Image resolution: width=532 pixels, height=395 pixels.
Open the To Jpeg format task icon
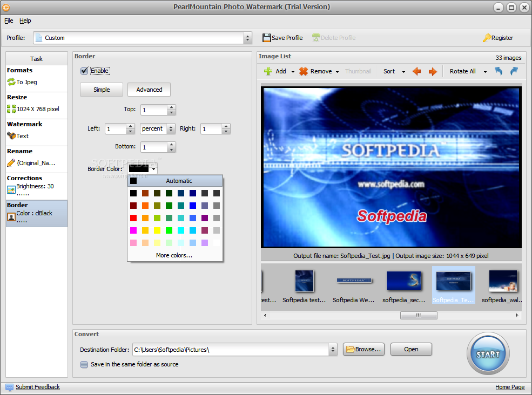(x=11, y=81)
